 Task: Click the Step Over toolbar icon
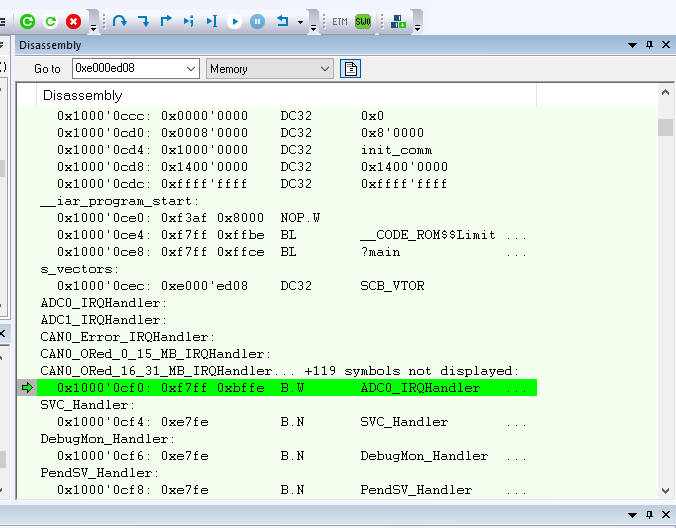coord(119,21)
